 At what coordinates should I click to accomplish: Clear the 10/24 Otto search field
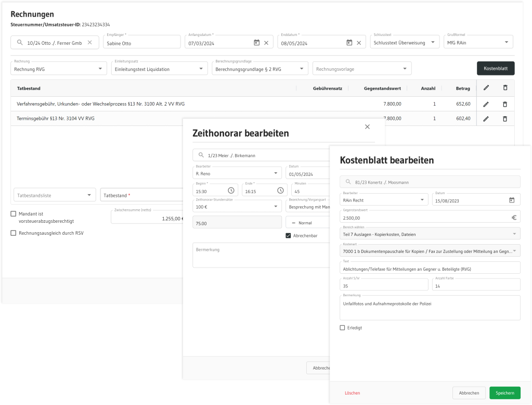[x=89, y=43]
